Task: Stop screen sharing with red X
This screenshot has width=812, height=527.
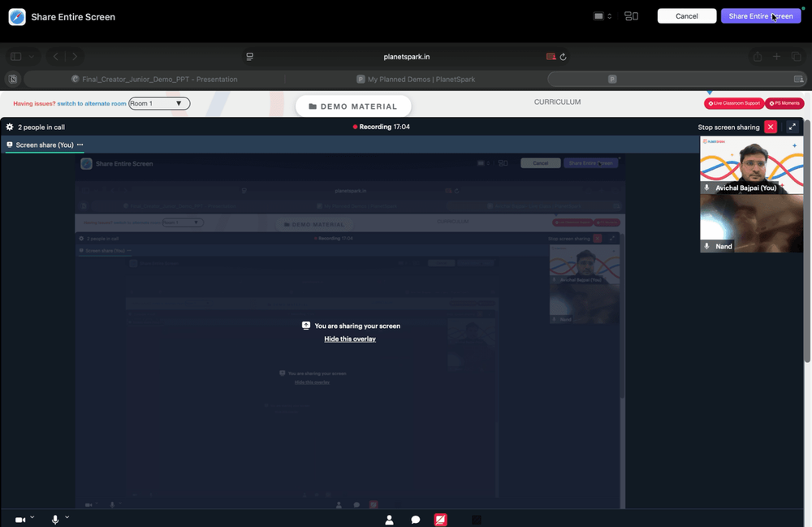Action: [771, 127]
